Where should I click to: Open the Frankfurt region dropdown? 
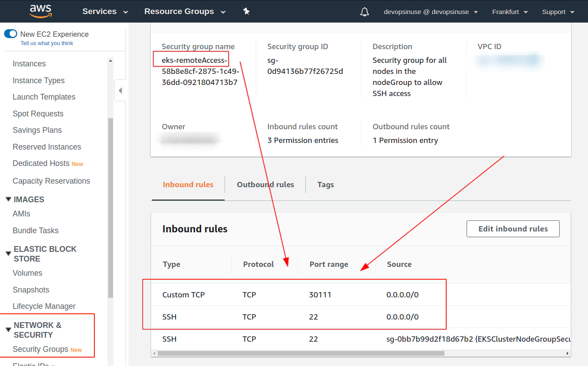tap(510, 12)
